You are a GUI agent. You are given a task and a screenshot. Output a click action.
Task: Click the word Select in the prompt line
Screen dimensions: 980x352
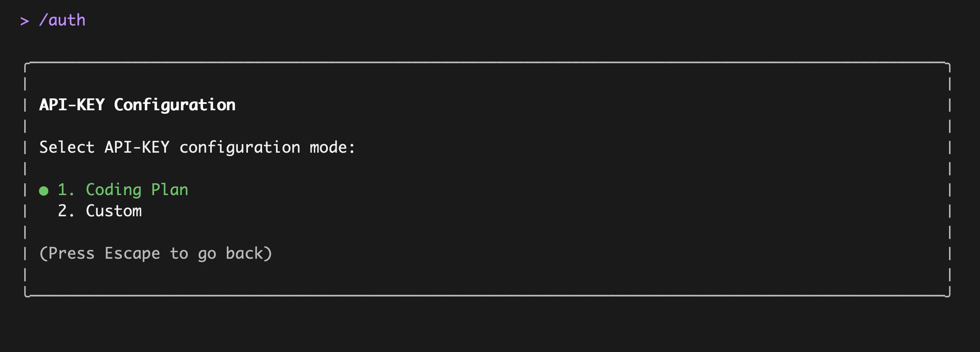pyautogui.click(x=67, y=147)
